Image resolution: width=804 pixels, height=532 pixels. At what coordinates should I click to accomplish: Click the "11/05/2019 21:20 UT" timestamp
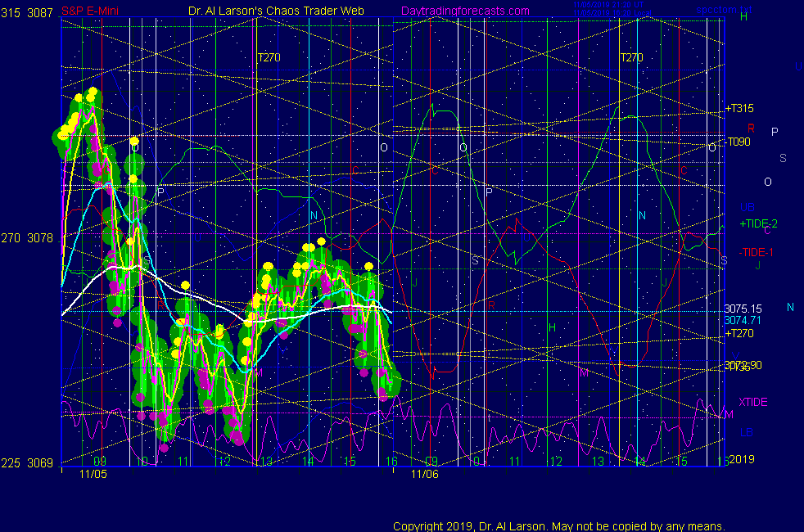(x=608, y=5)
